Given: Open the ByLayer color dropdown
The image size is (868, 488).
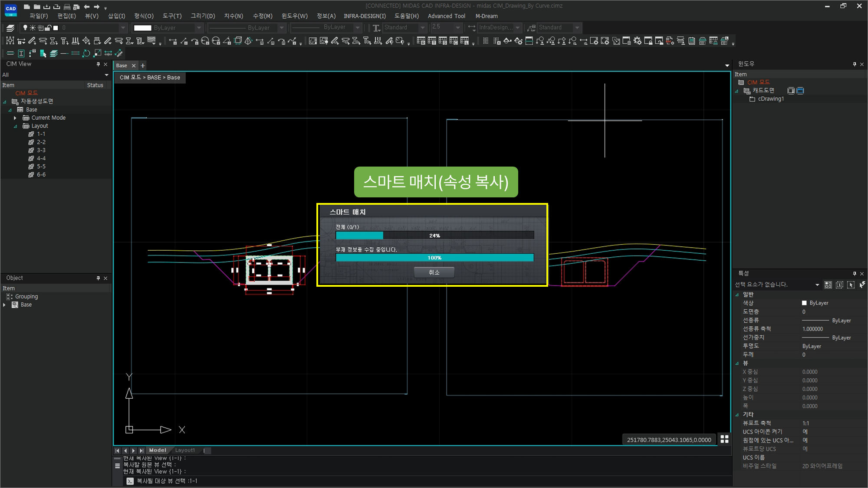Looking at the screenshot, I should pyautogui.click(x=199, y=28).
